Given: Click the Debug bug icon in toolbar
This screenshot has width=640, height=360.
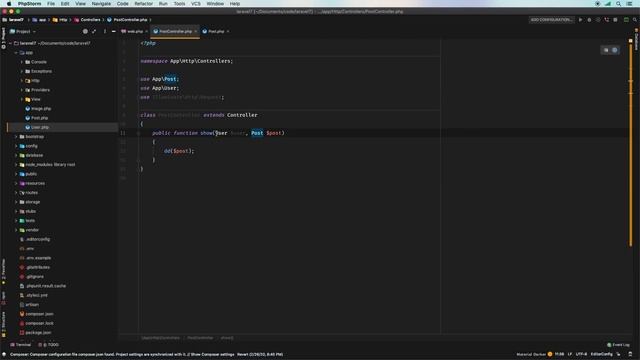Looking at the screenshot, I should click(x=589, y=20).
